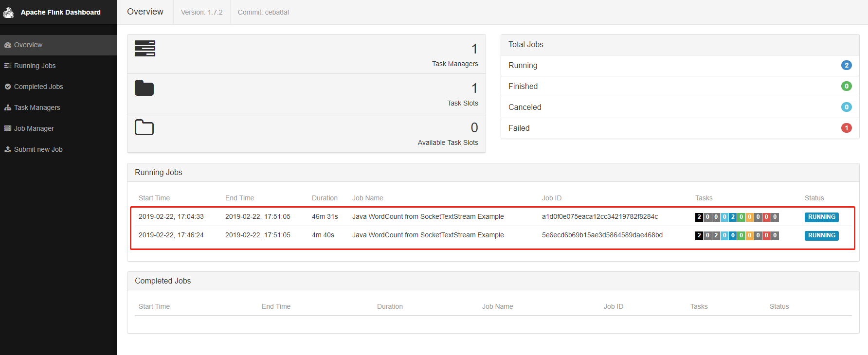Click the End Time header in Running Jobs
The height and width of the screenshot is (355, 868).
pos(239,198)
